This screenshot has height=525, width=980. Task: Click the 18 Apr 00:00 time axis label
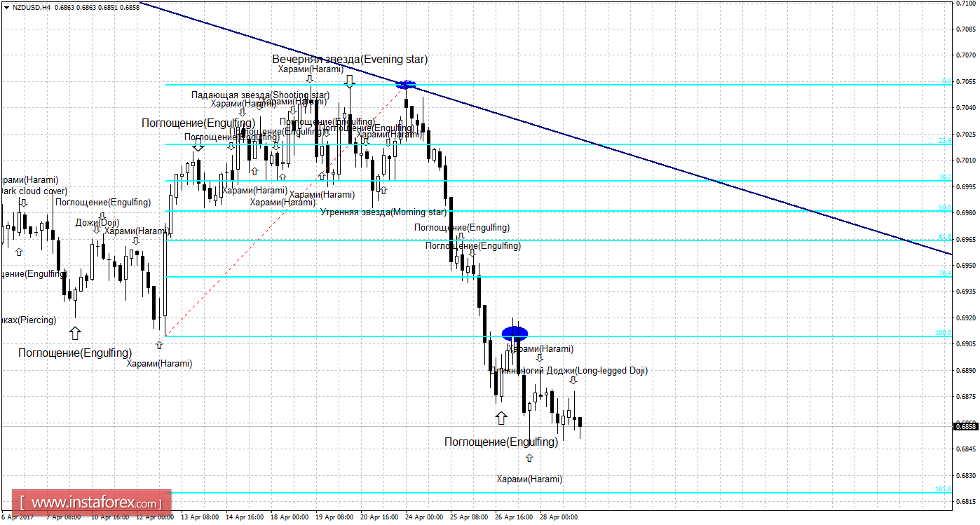click(289, 517)
